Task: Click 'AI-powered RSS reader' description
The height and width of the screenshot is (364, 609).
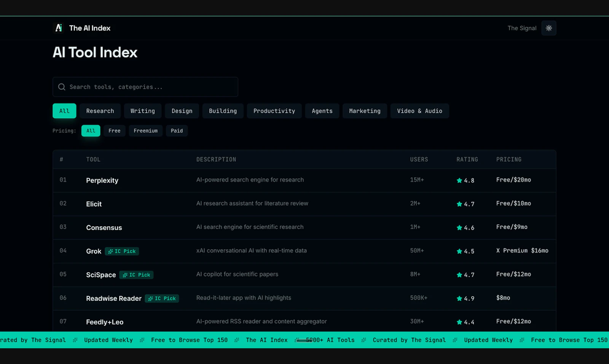Action: click(x=261, y=321)
